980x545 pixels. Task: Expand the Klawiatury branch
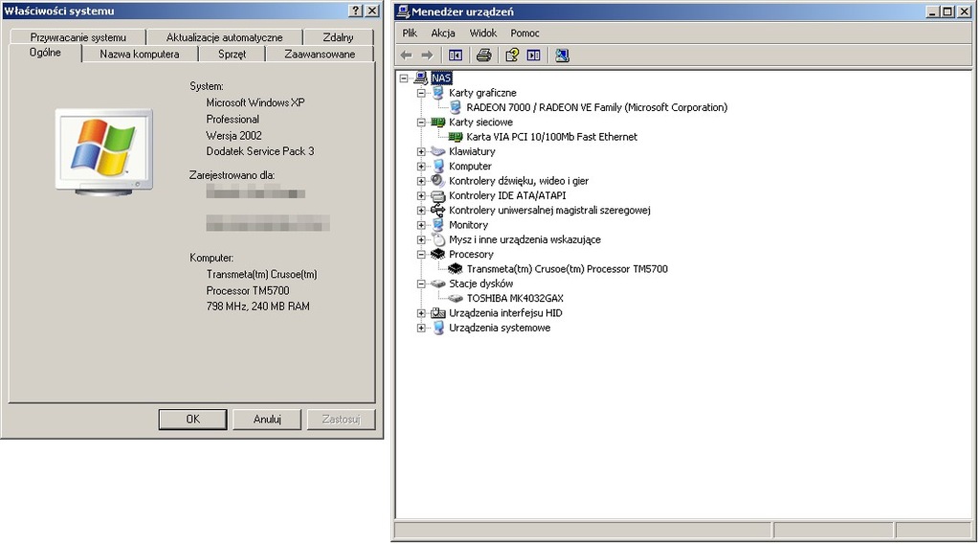coord(421,151)
